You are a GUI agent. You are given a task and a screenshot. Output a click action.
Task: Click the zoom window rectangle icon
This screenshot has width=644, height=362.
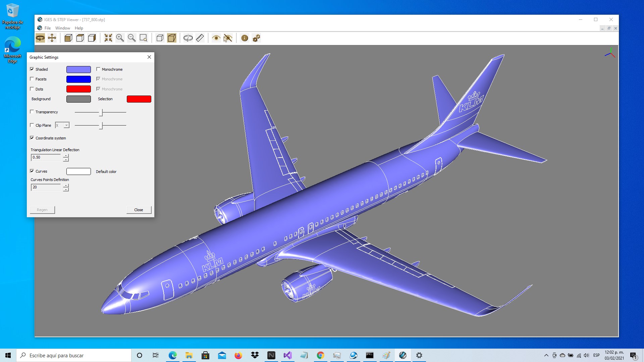[143, 38]
